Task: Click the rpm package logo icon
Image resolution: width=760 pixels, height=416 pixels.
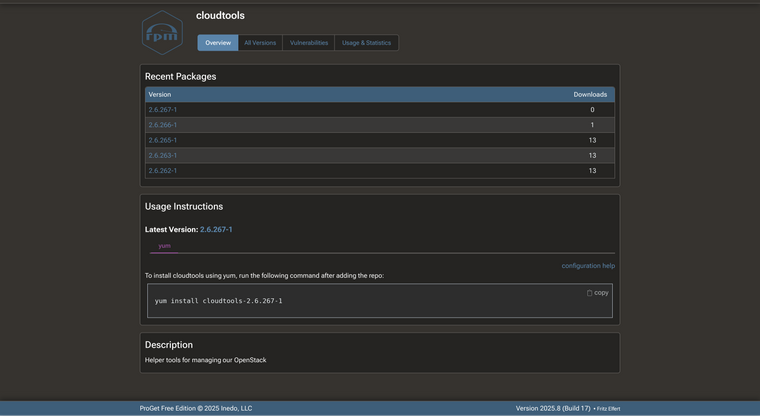Action: pyautogui.click(x=162, y=33)
